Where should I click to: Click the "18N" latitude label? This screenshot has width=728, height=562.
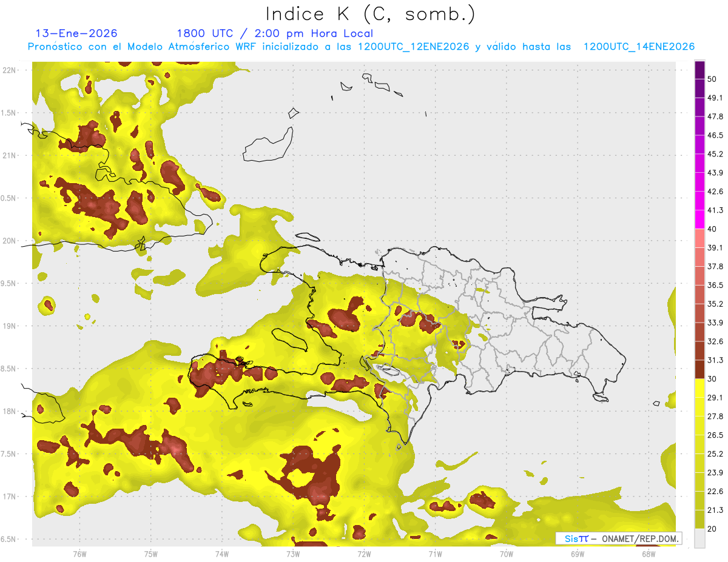click(x=8, y=411)
